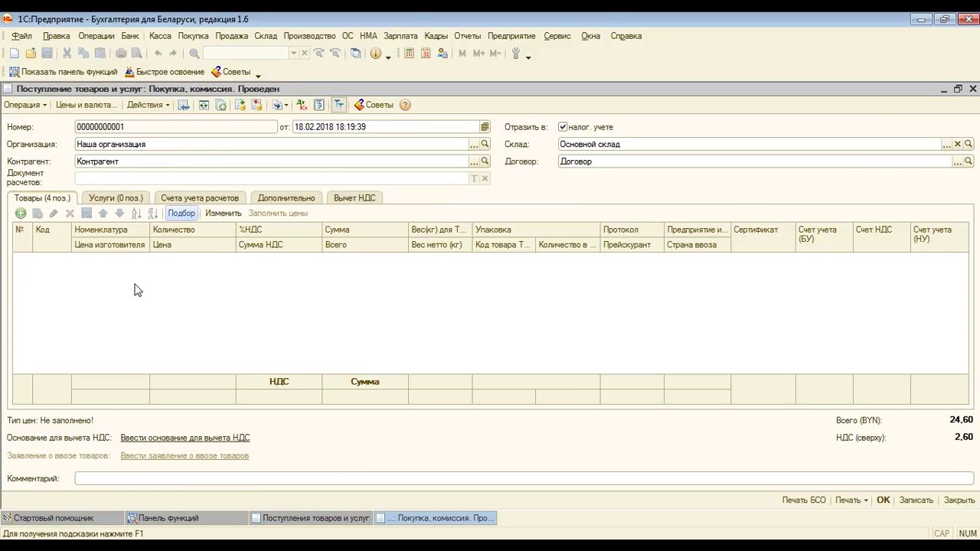Click the Подбор button
This screenshot has width=980, height=551.
(x=181, y=214)
